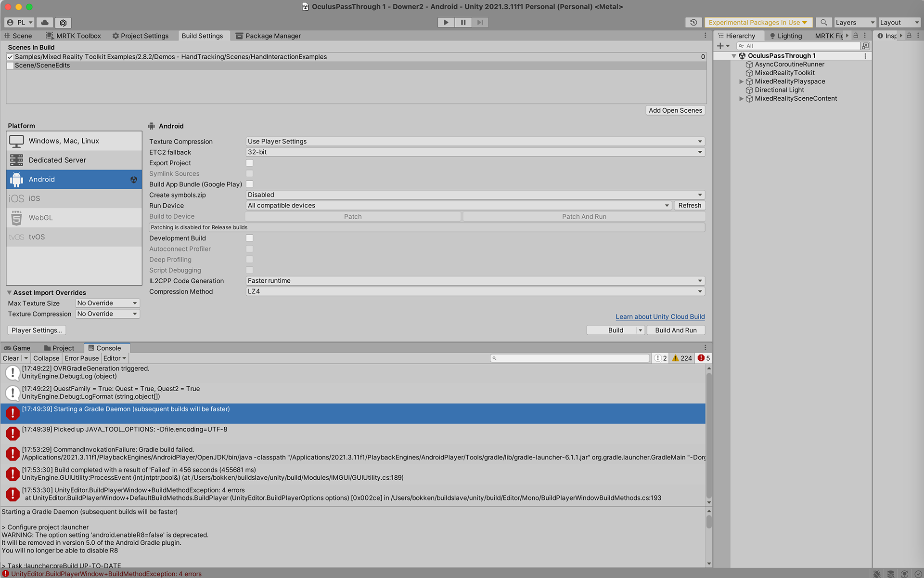Click the debugger bug icon in status bar
The width and height of the screenshot is (924, 578).
point(877,574)
